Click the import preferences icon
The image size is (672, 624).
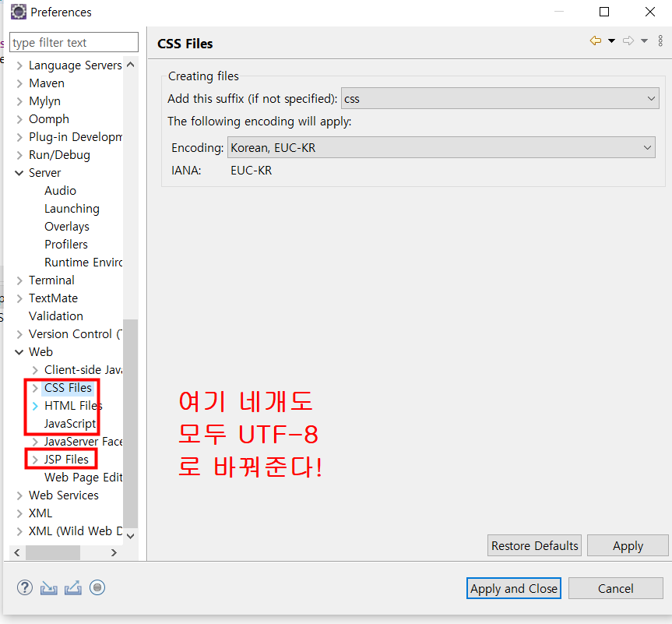tap(49, 587)
